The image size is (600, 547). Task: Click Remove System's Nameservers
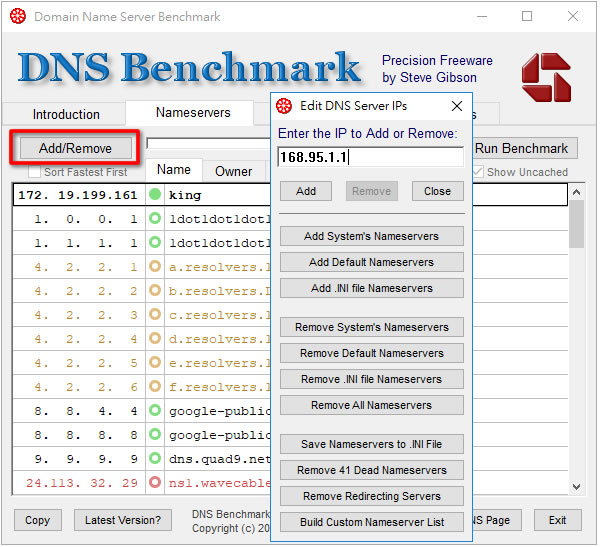[372, 327]
